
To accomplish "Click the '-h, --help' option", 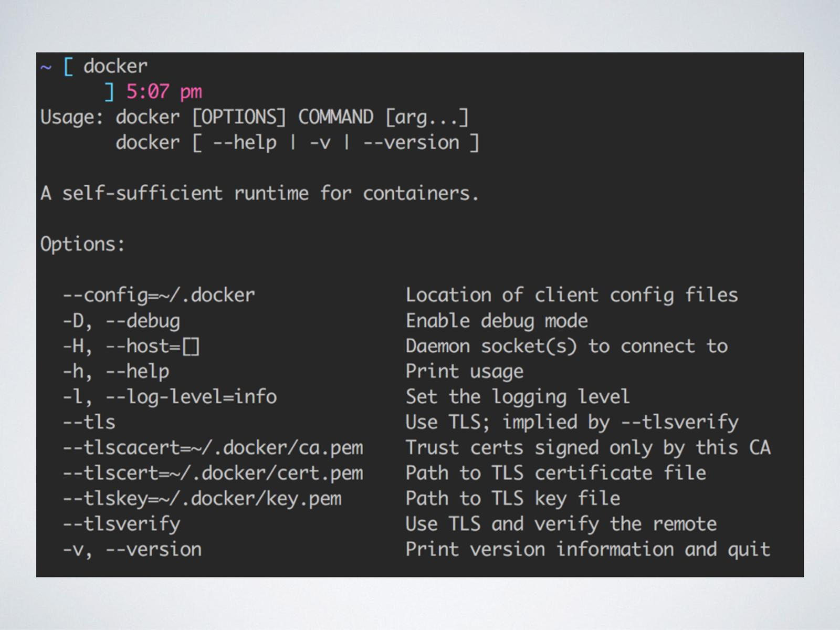I will pos(116,371).
